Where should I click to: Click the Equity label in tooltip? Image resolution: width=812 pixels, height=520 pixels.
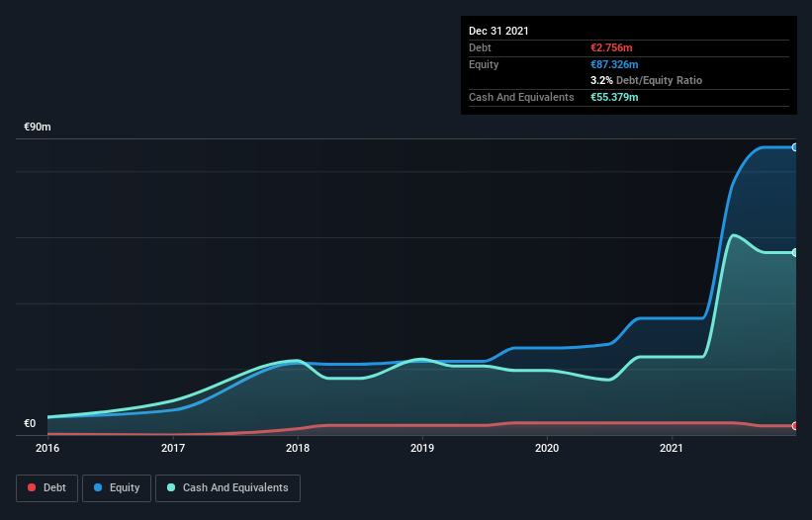point(484,64)
